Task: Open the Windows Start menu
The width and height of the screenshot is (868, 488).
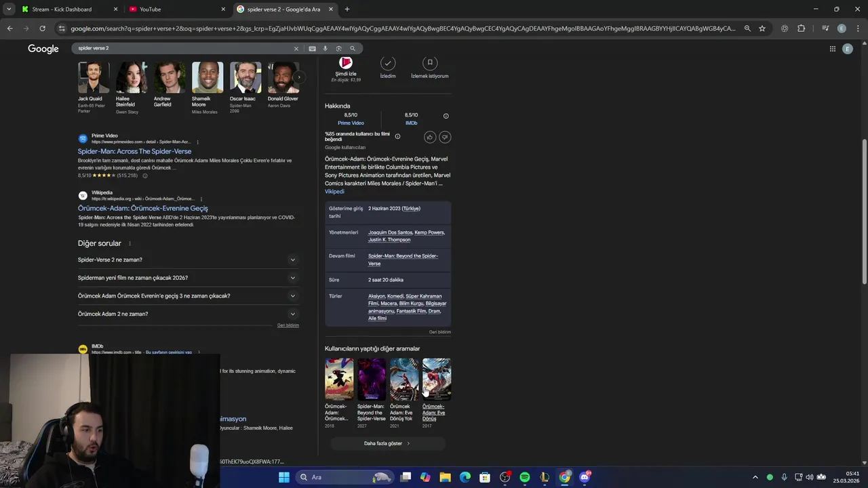Action: click(283, 477)
